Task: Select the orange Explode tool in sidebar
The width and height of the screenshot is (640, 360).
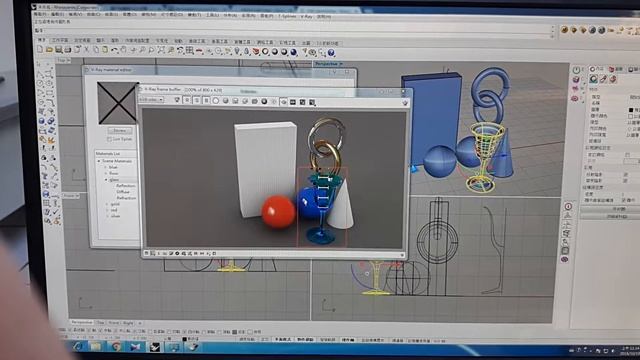Action: coord(51,140)
